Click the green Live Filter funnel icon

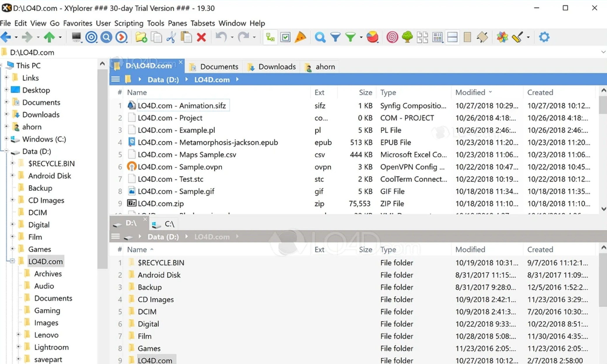coord(350,37)
